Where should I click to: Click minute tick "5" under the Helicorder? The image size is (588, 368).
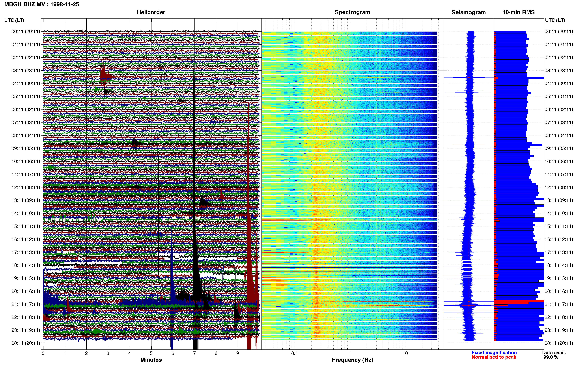point(151,353)
